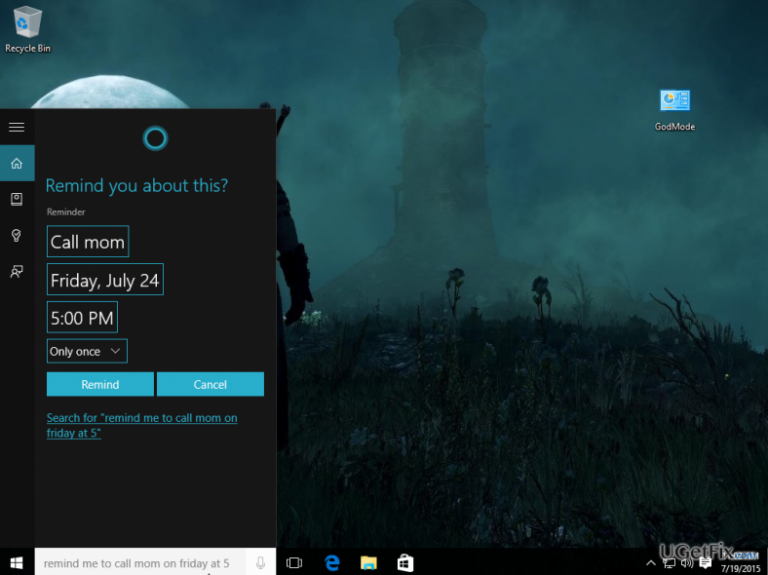Edit the Call mom reminder text field
768x575 pixels.
pos(88,241)
